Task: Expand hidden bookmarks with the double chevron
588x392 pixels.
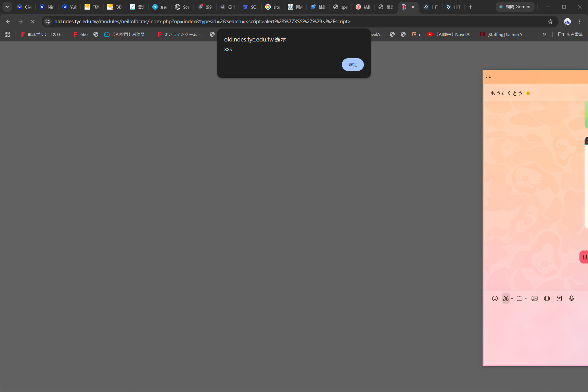Action: (545, 34)
